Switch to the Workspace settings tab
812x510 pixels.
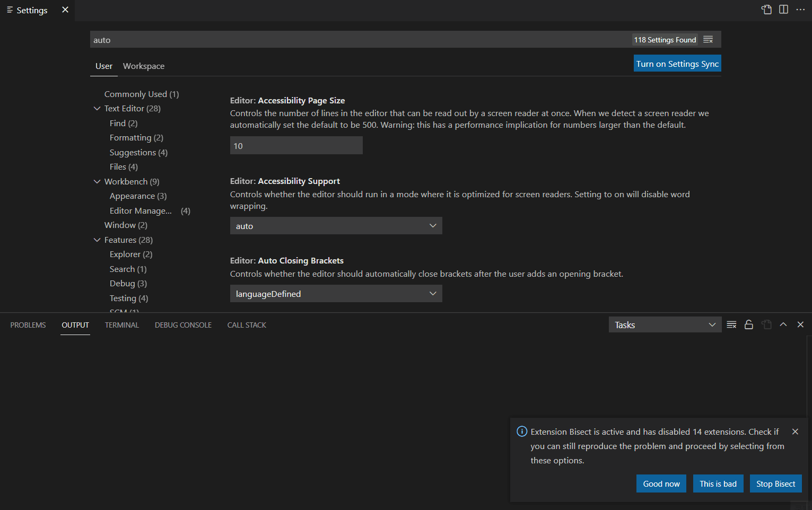(143, 66)
